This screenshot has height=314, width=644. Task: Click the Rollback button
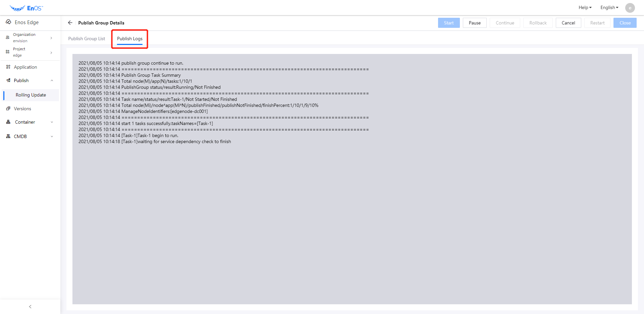(x=538, y=23)
